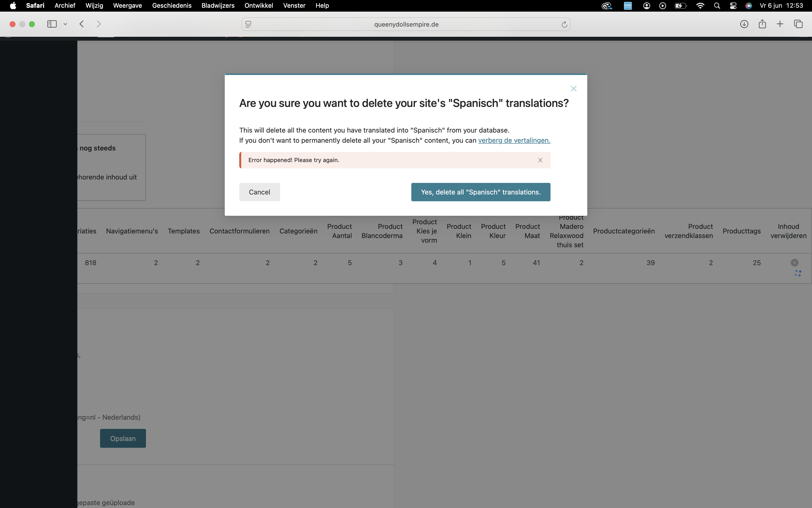Click the Creative Cloud icon in menu bar
This screenshot has width=812, height=508.
[607, 6]
